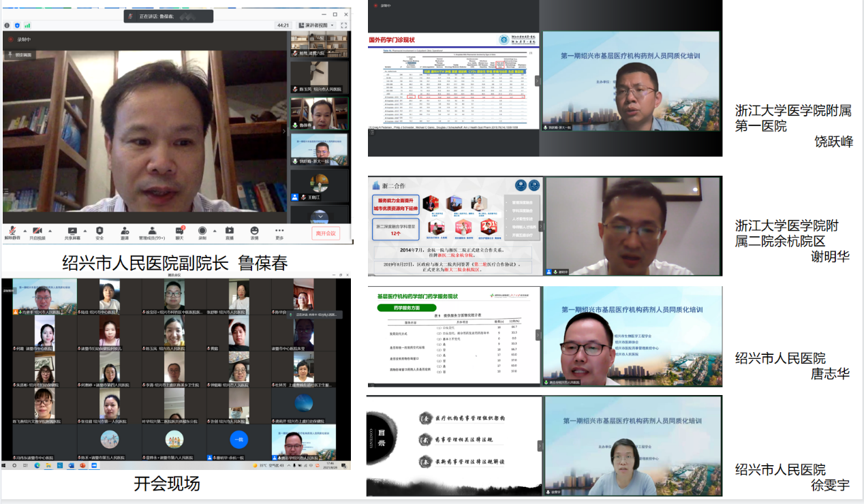Click the blue security shield status icon

click(16, 25)
